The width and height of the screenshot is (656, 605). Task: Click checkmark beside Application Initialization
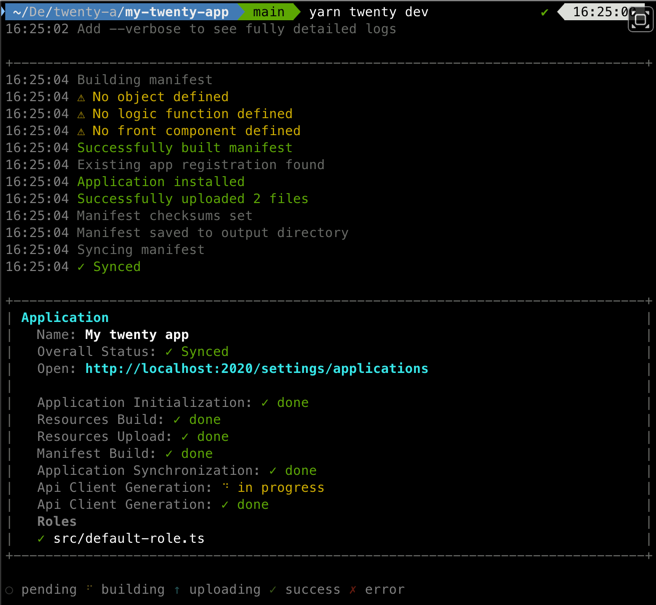pyautogui.click(x=264, y=403)
